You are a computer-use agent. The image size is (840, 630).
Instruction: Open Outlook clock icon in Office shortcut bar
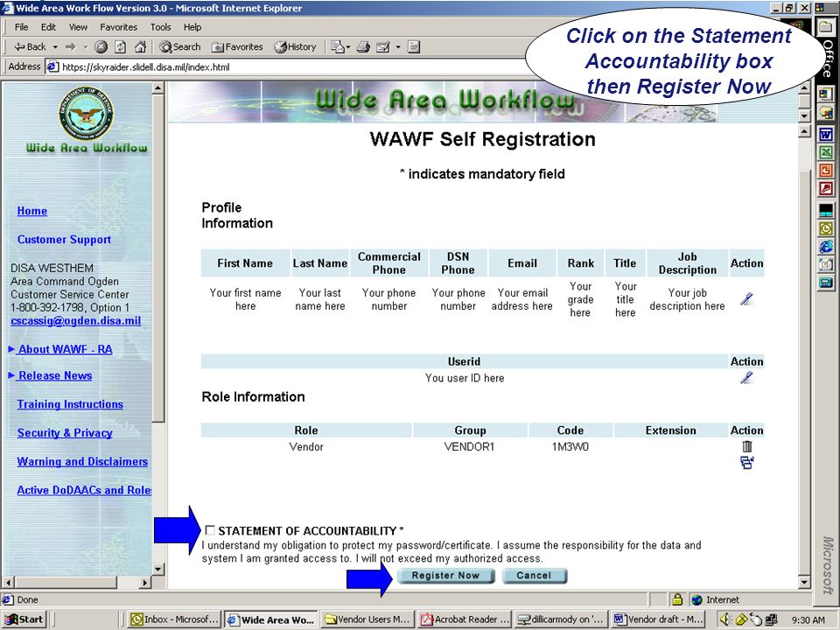pyautogui.click(x=826, y=228)
